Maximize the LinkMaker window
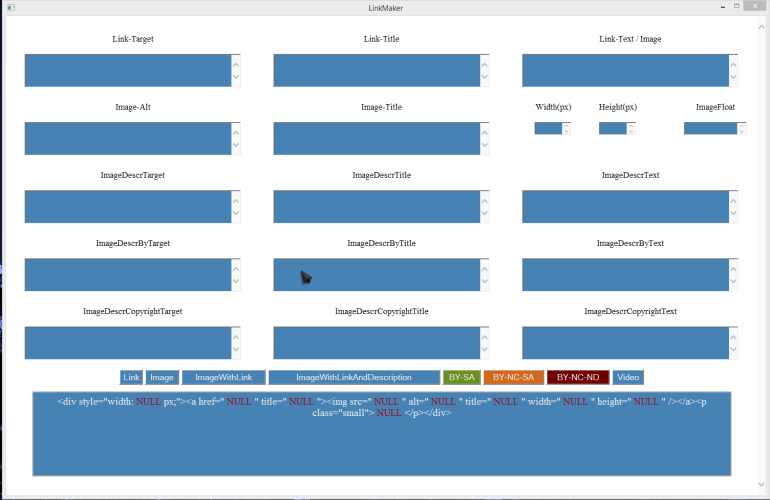 coord(736,7)
